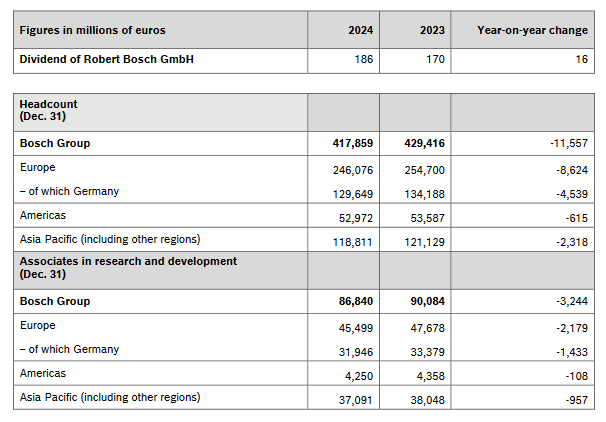Select Europe headcount 246,076
This screenshot has width=606, height=422.
point(353,170)
